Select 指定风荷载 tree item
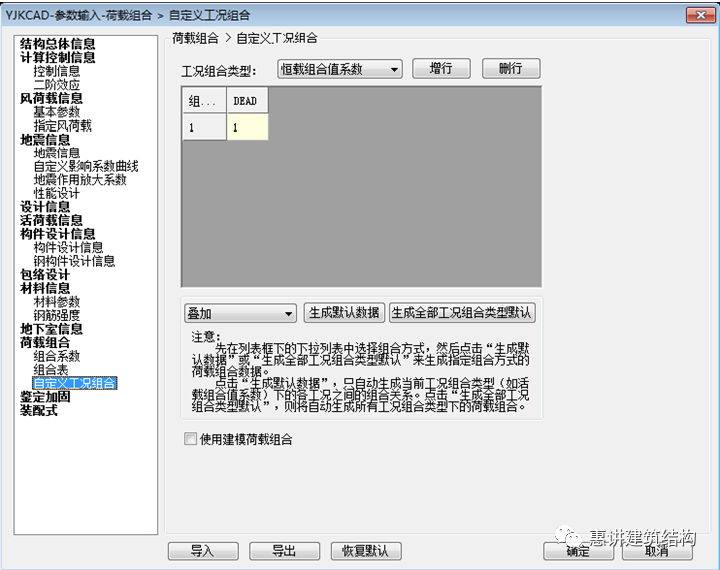The height and width of the screenshot is (570, 720). 62,125
